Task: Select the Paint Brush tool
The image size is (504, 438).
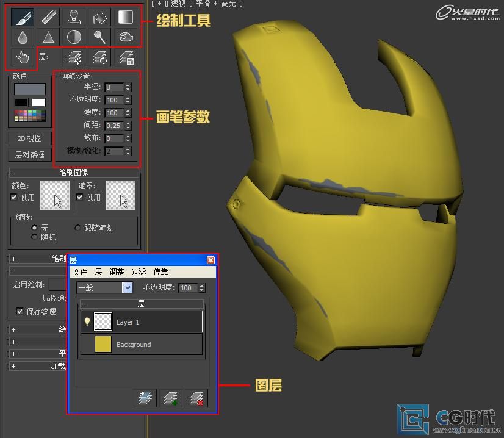Action: coord(23,17)
